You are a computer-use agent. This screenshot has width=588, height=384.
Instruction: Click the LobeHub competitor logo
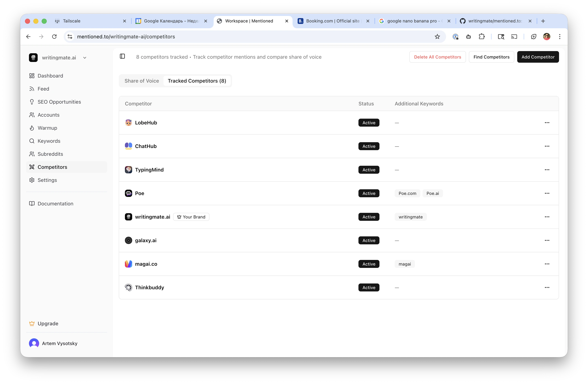tap(128, 123)
